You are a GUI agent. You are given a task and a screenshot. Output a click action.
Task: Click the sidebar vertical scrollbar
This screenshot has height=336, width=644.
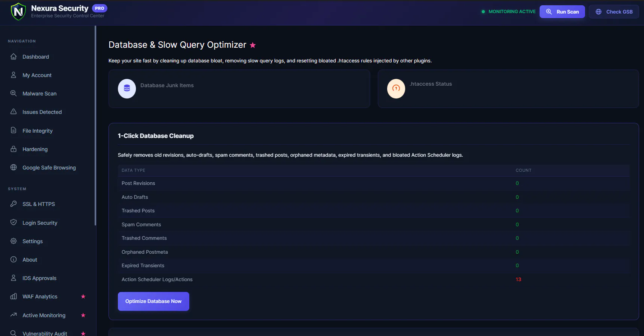[x=95, y=126]
